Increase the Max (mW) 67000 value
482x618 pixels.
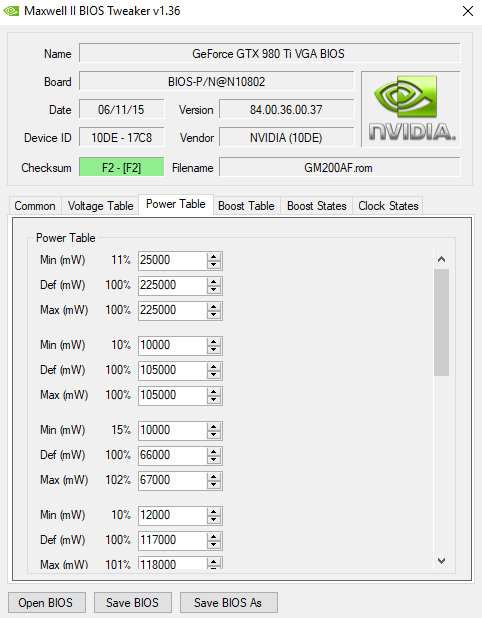[213, 477]
